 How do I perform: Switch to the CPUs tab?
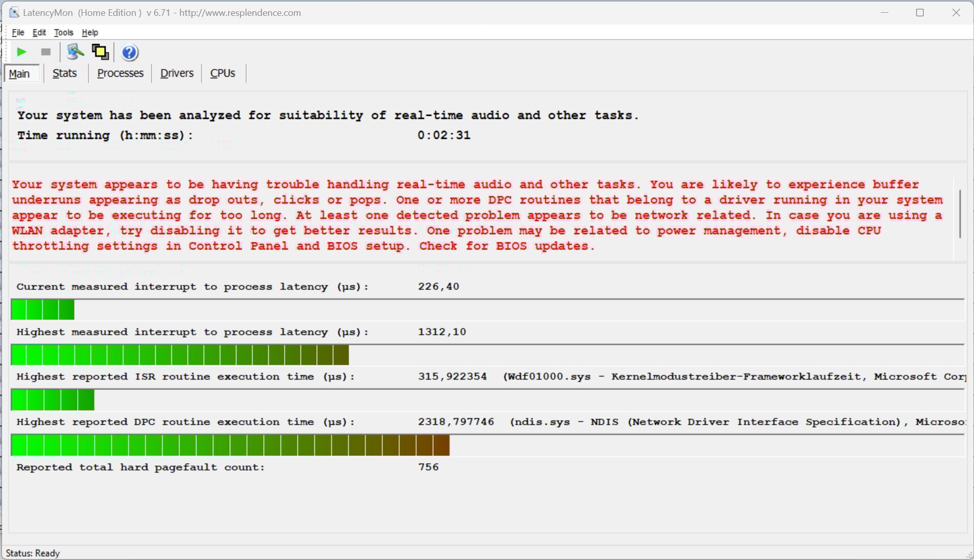pos(222,73)
